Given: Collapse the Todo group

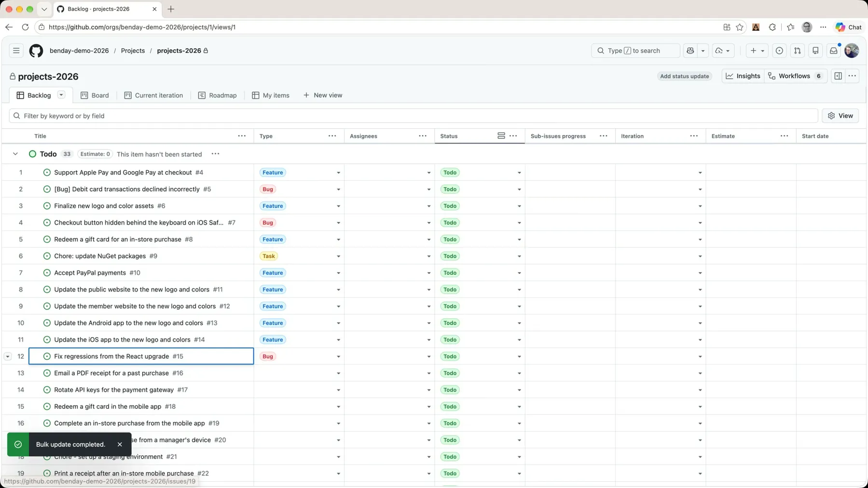Looking at the screenshot, I should [15, 154].
